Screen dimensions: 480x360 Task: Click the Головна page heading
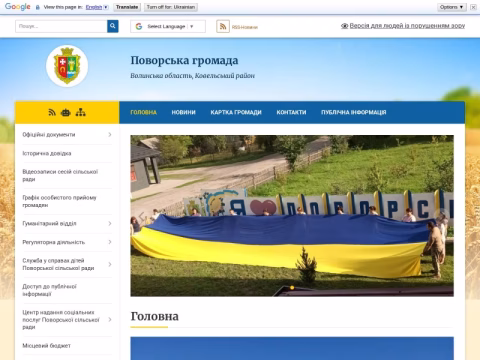(x=154, y=316)
